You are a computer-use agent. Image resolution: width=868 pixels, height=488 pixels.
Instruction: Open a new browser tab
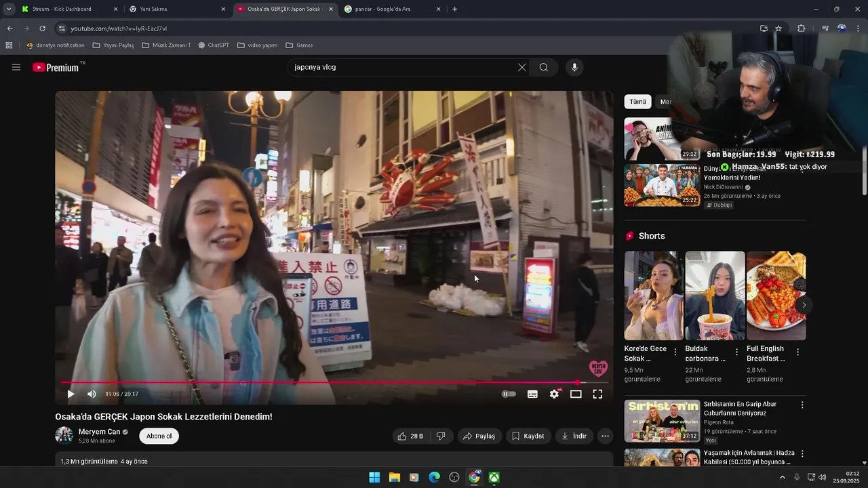click(454, 9)
